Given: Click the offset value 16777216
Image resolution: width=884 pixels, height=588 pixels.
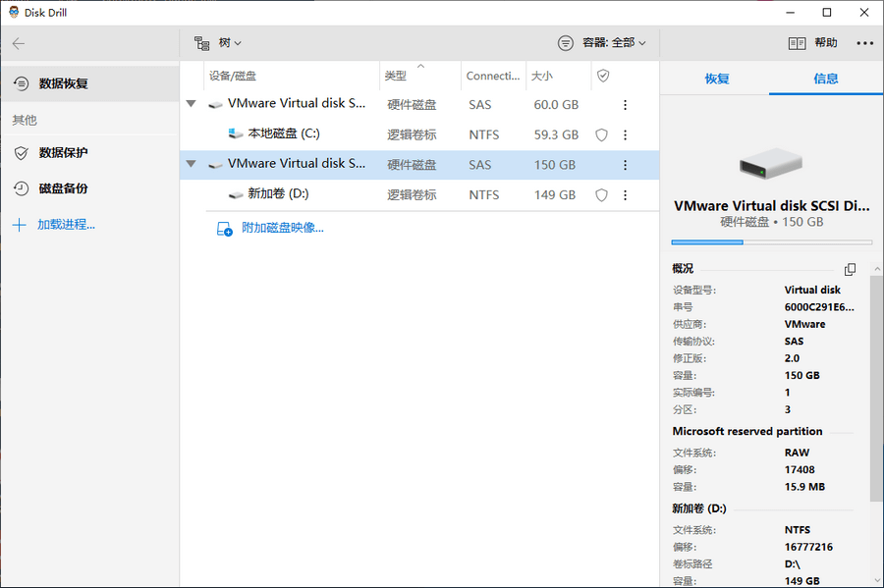Looking at the screenshot, I should pyautogui.click(x=808, y=547).
